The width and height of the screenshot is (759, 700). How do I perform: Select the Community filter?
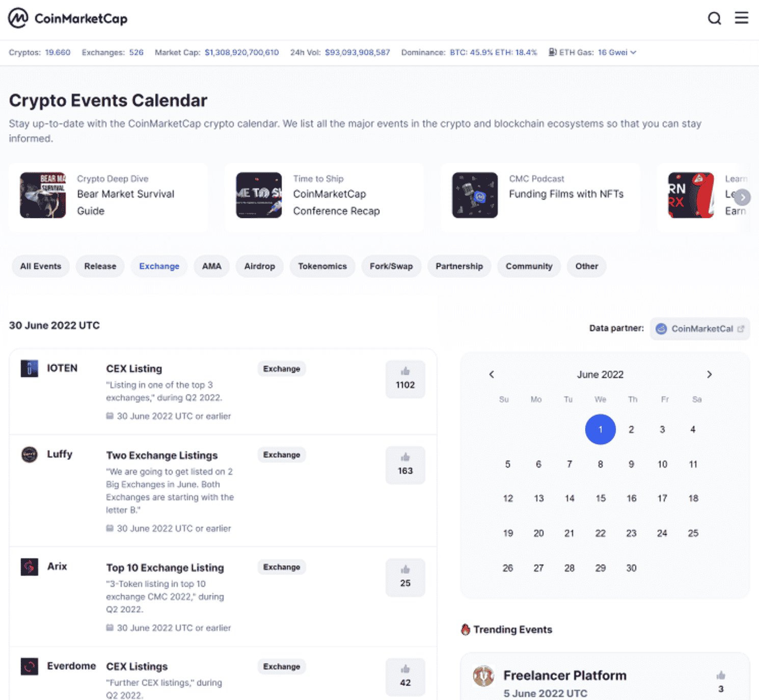(x=529, y=266)
